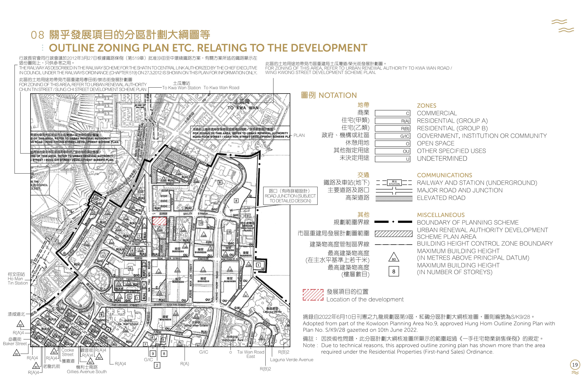Click the major road and junction symbol

tap(394, 191)
